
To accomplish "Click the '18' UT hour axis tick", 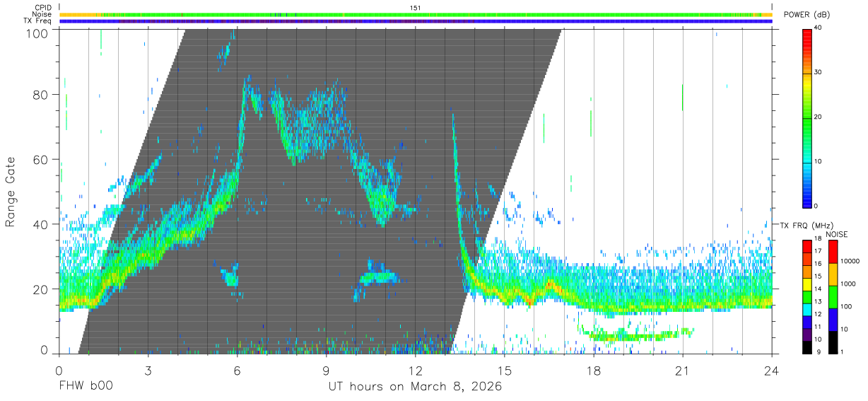I will 594,370.
